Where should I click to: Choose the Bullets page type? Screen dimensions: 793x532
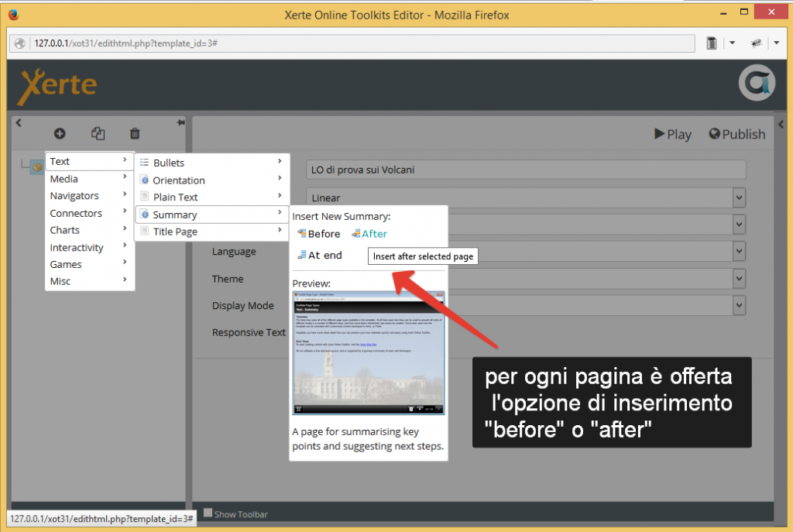point(211,163)
